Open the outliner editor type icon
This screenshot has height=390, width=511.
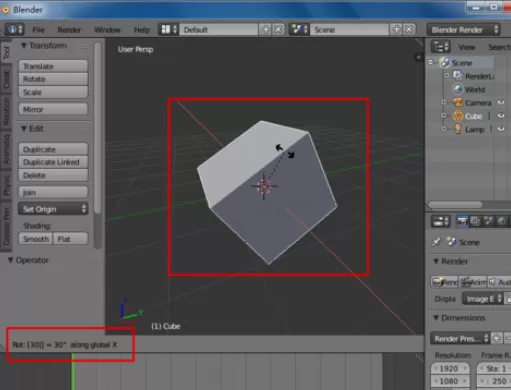(x=441, y=47)
